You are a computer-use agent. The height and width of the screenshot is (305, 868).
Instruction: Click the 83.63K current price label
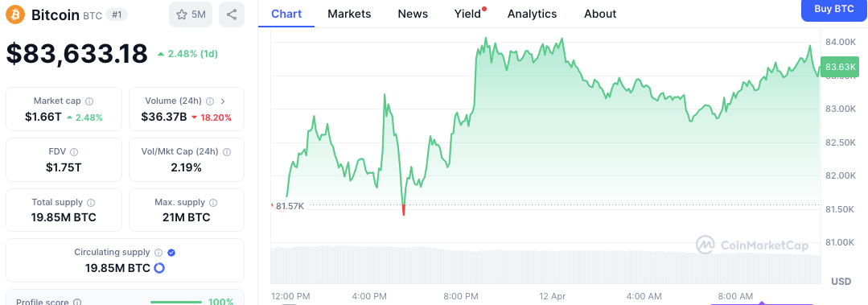coord(841,67)
